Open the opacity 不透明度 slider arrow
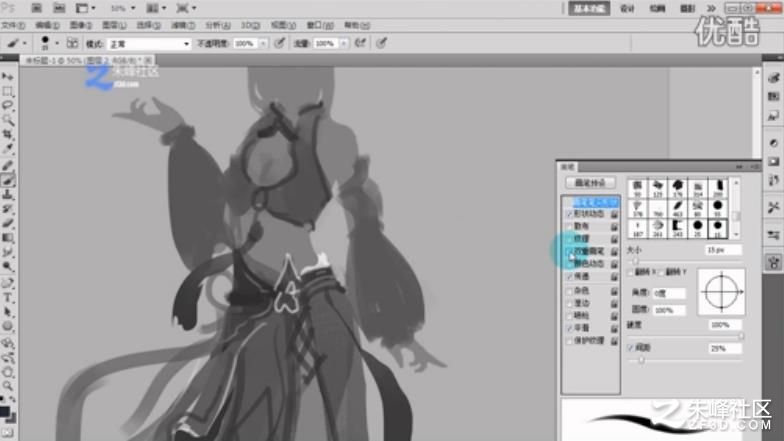784x441 pixels. coord(263,44)
